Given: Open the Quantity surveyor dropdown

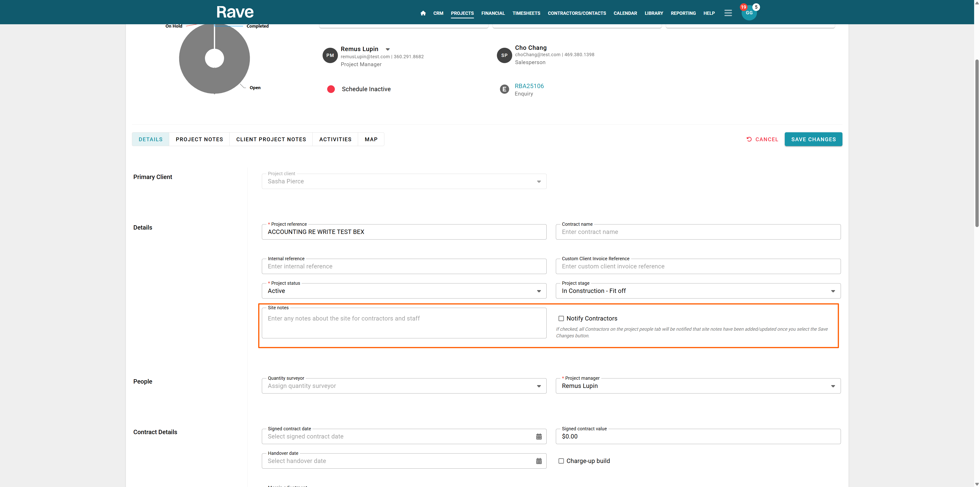Looking at the screenshot, I should pyautogui.click(x=404, y=386).
